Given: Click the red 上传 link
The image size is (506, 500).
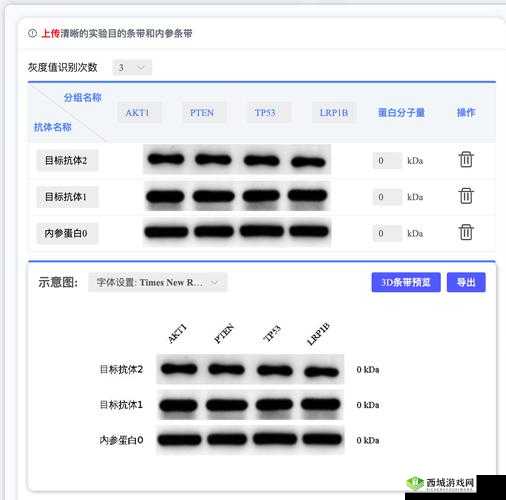Looking at the screenshot, I should pyautogui.click(x=51, y=33).
